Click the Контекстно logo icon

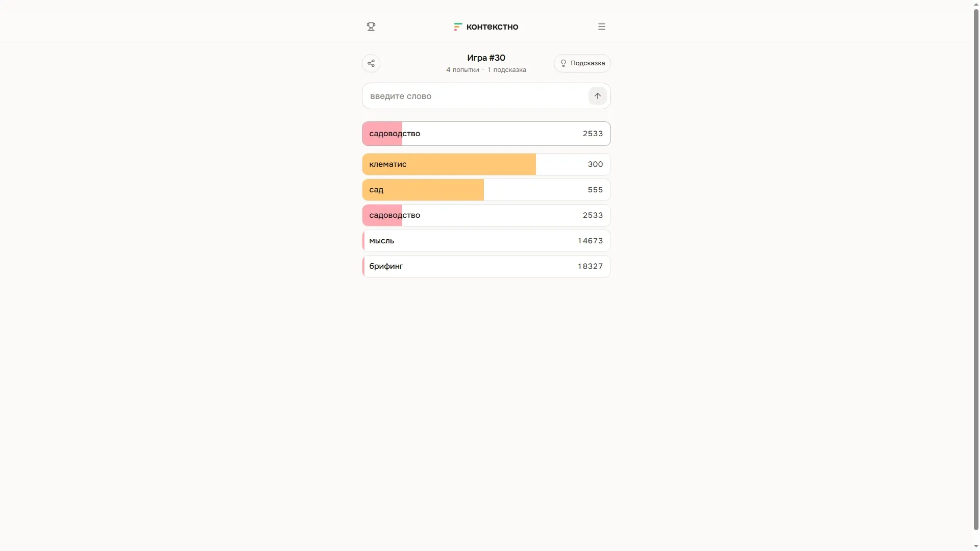pyautogui.click(x=458, y=27)
